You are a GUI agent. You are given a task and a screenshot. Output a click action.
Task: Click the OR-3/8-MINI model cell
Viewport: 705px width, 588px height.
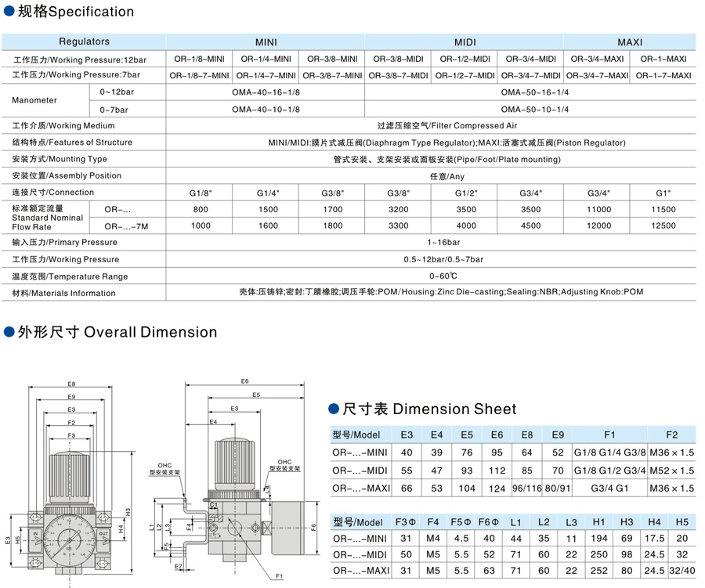[331, 59]
